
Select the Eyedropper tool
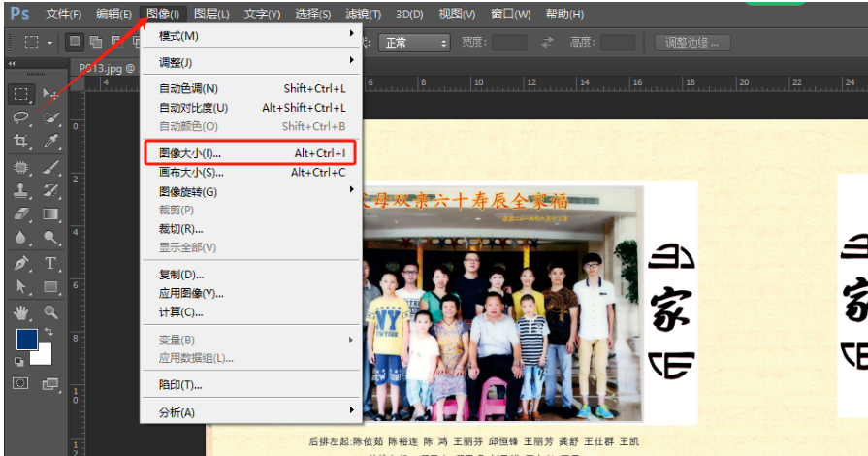click(x=51, y=141)
